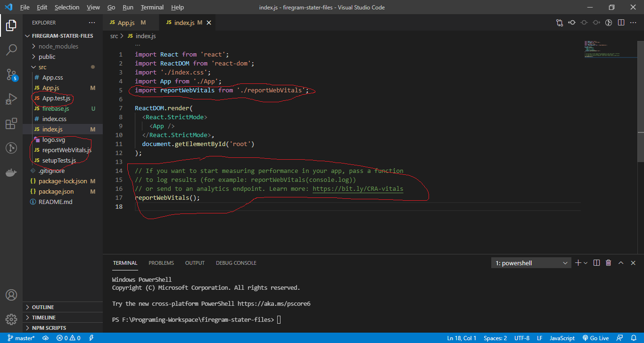Switch to the App.js editor tab
The height and width of the screenshot is (343, 644).
coord(127,23)
